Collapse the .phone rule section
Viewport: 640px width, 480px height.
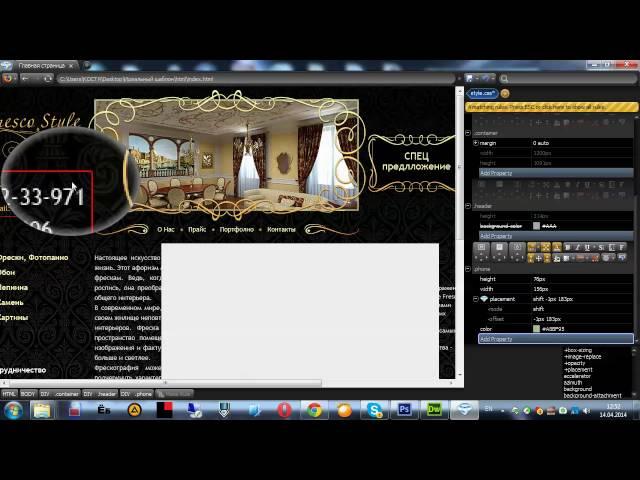[468, 269]
